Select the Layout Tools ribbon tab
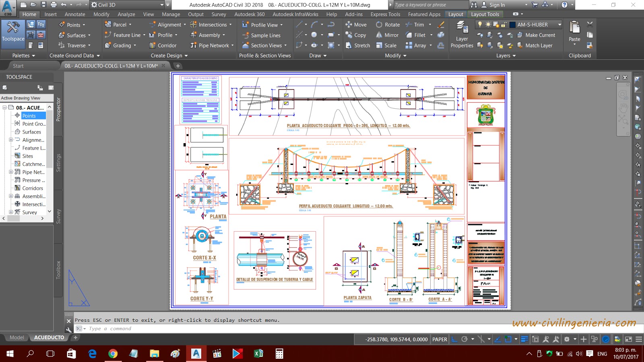 tap(485, 14)
